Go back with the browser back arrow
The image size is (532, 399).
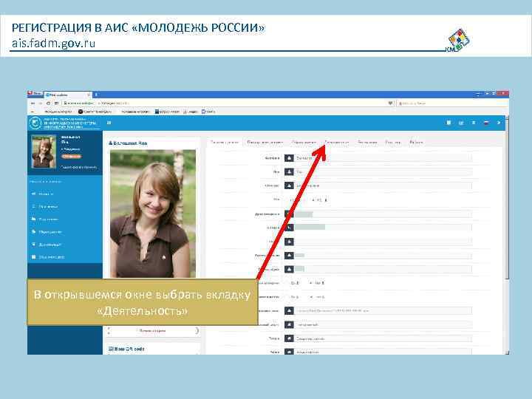(x=33, y=103)
